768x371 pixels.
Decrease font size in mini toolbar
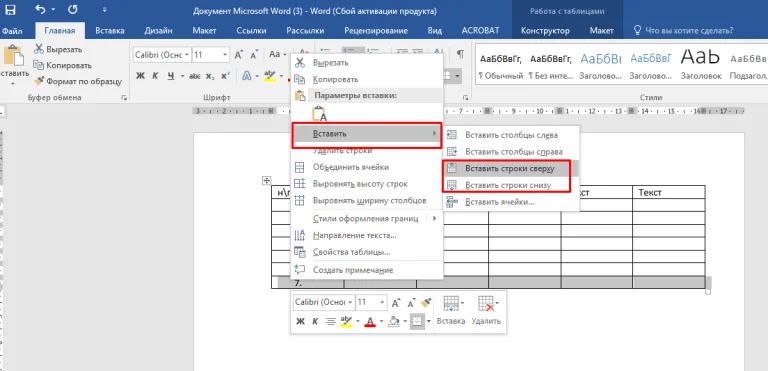click(410, 303)
